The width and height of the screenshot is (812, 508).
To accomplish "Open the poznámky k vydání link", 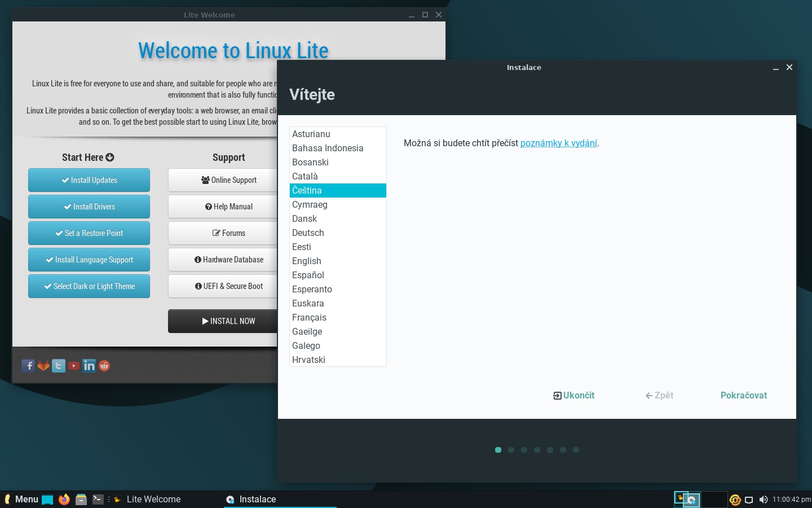I will pyautogui.click(x=558, y=143).
